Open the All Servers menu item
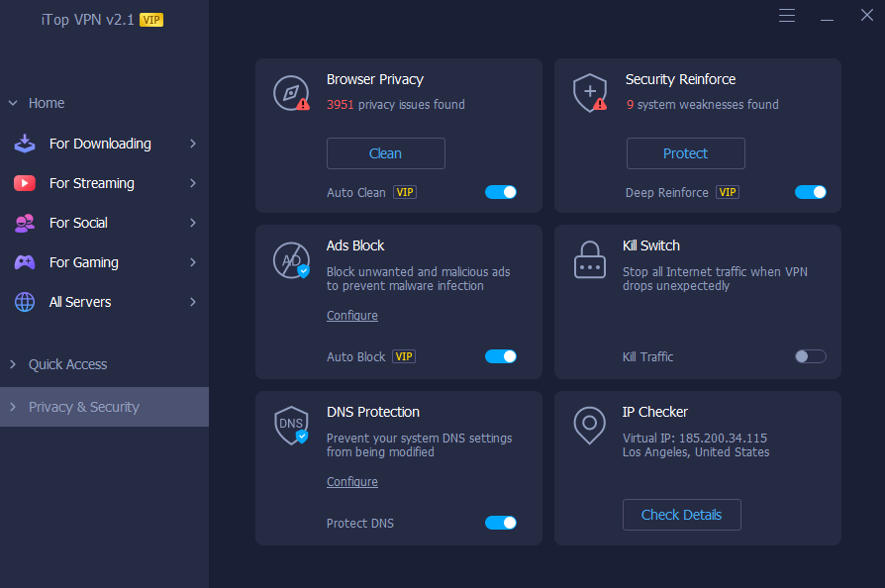 (x=104, y=302)
